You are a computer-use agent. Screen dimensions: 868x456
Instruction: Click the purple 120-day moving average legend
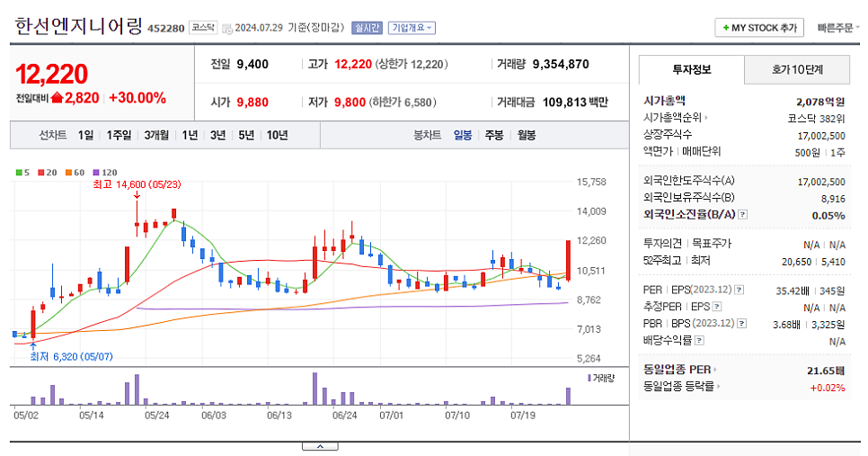(104, 173)
